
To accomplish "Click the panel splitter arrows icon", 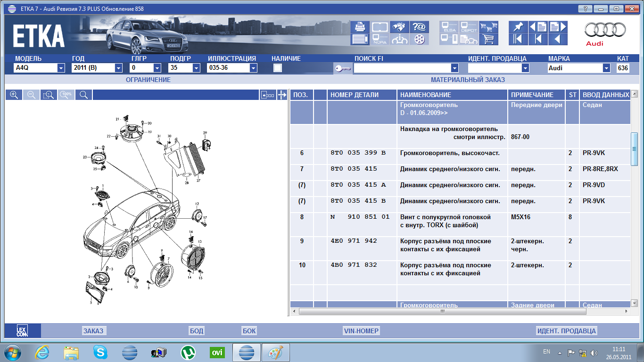I will click(282, 95).
